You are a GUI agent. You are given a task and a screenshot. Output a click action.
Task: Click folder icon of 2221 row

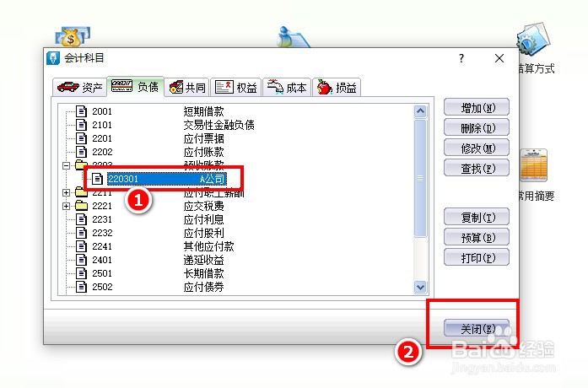pos(81,206)
